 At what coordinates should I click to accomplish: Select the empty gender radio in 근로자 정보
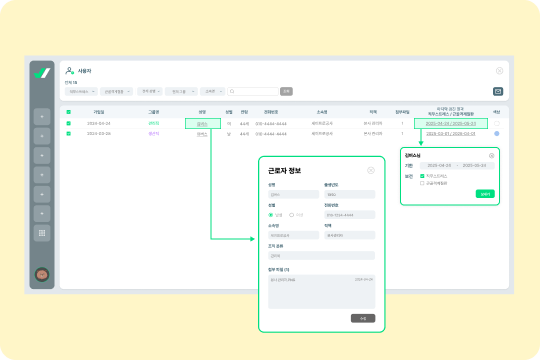coord(291,215)
